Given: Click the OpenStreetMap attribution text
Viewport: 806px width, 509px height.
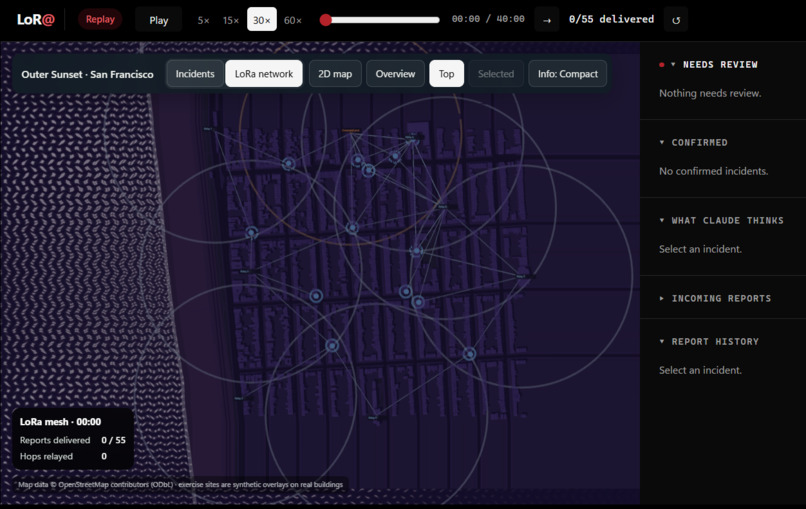Looking at the screenshot, I should tap(180, 484).
